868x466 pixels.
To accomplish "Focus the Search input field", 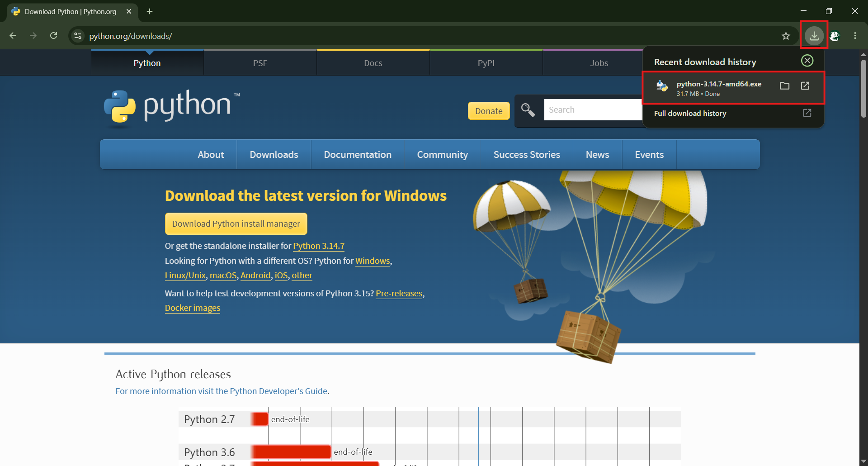I will (593, 110).
